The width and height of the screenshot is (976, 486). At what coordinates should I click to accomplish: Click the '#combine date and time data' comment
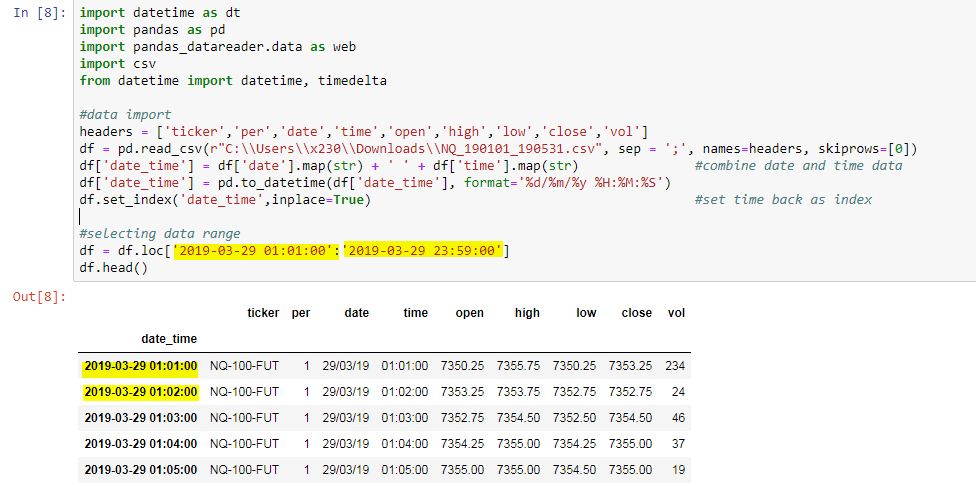[799, 166]
